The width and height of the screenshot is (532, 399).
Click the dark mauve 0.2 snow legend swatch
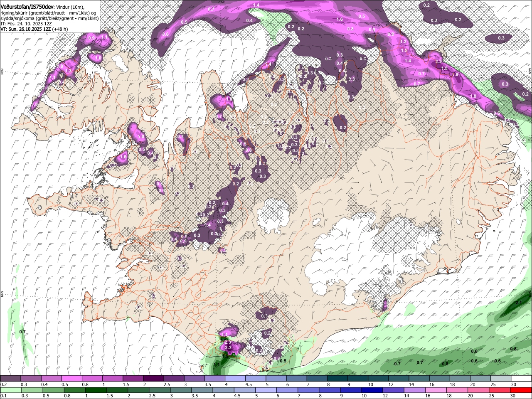[10, 379]
